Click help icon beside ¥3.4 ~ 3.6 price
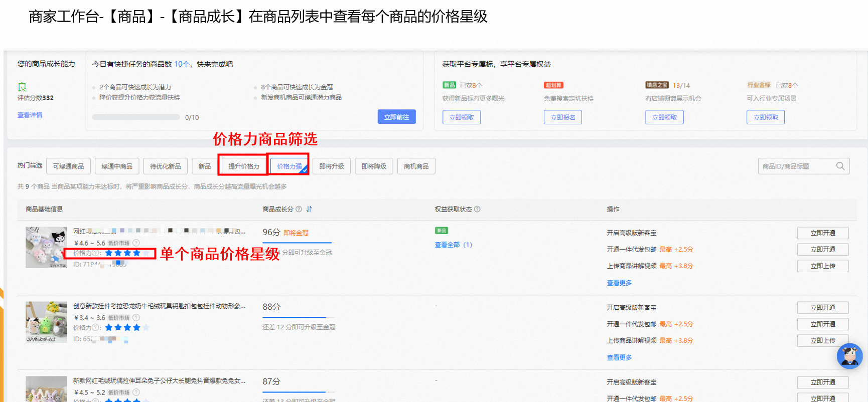Viewport: 868px width, 402px height. point(136,318)
